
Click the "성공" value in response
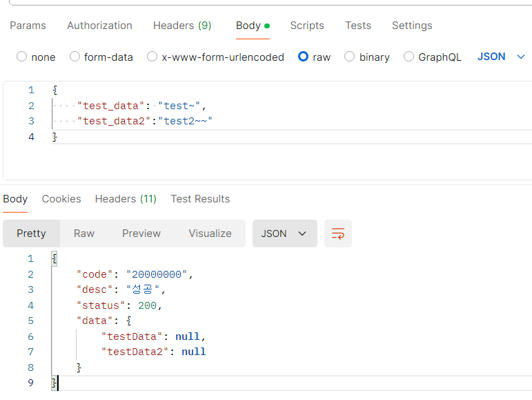pyautogui.click(x=143, y=289)
